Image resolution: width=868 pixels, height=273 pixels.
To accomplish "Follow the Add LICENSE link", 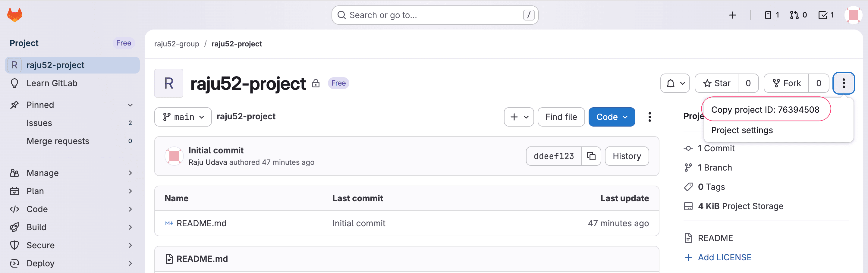I will click(724, 257).
